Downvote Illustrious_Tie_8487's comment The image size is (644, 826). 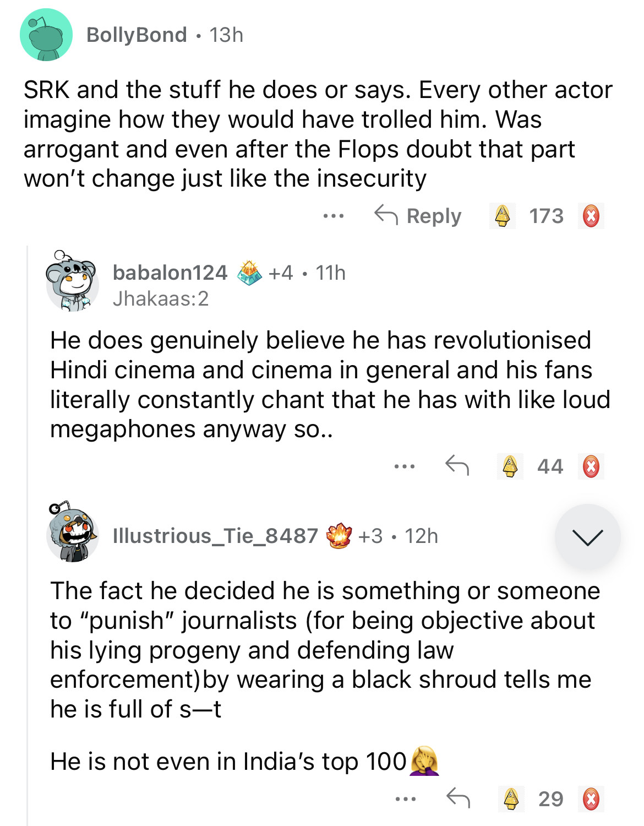click(591, 798)
